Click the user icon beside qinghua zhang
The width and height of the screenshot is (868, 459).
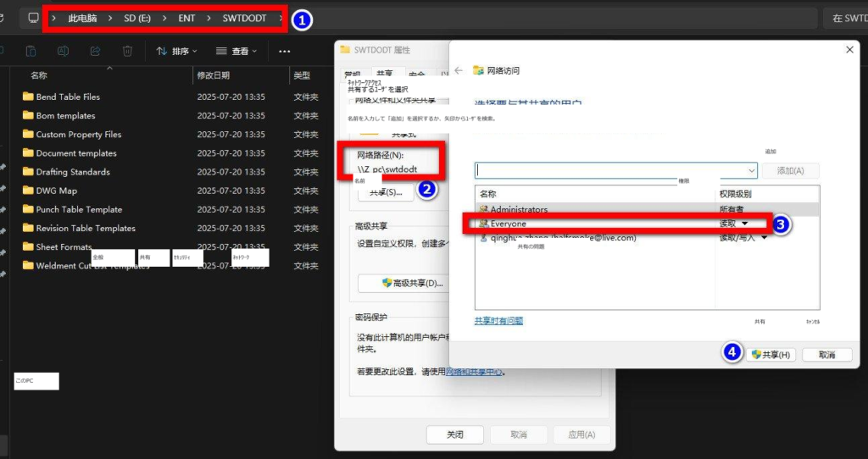[484, 238]
